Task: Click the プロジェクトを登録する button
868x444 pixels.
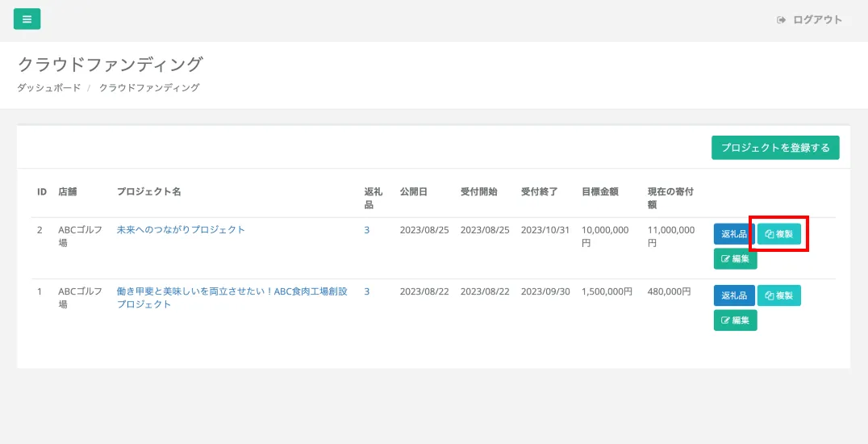Action: 774,148
